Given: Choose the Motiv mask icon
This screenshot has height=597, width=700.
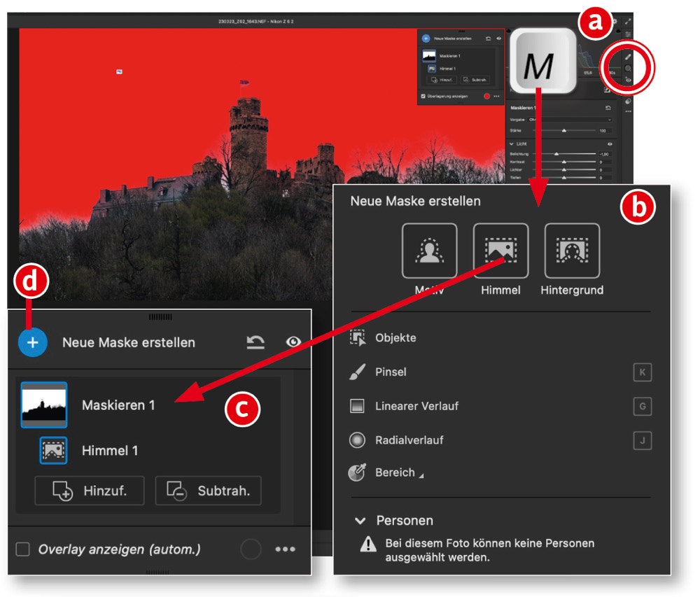Looking at the screenshot, I should pyautogui.click(x=430, y=251).
